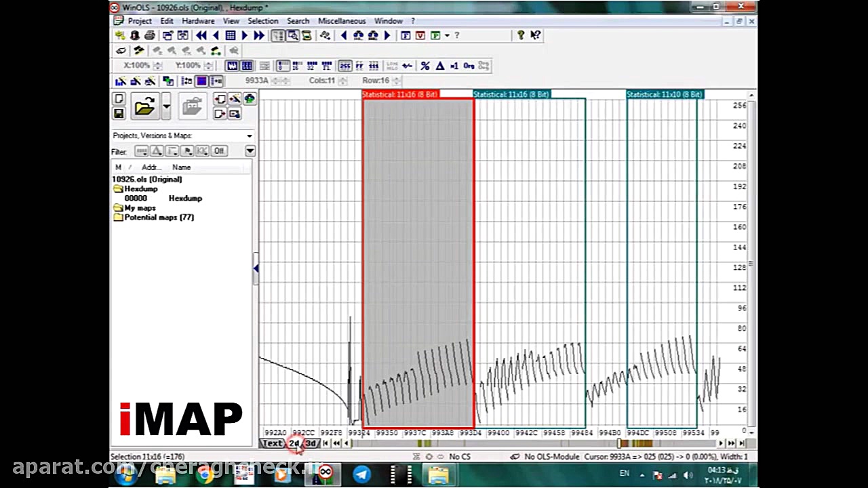Screen dimensions: 868x488
Task: Click the globe online icon
Action: (x=250, y=99)
